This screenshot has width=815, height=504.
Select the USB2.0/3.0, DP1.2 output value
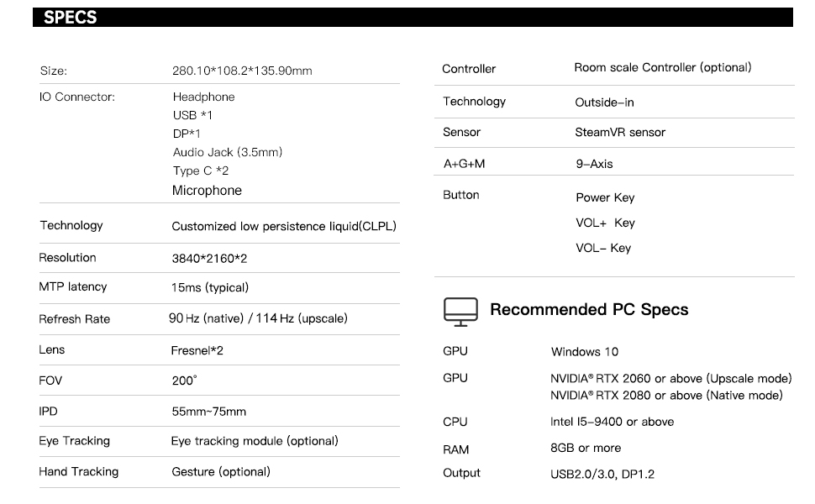(x=602, y=475)
